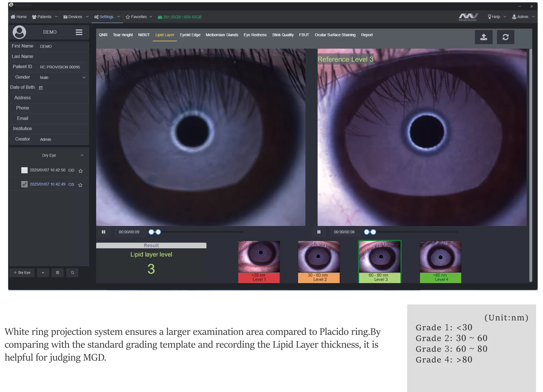Click the restore icon next to the trash button
This screenshot has width=543, height=392.
72,273
